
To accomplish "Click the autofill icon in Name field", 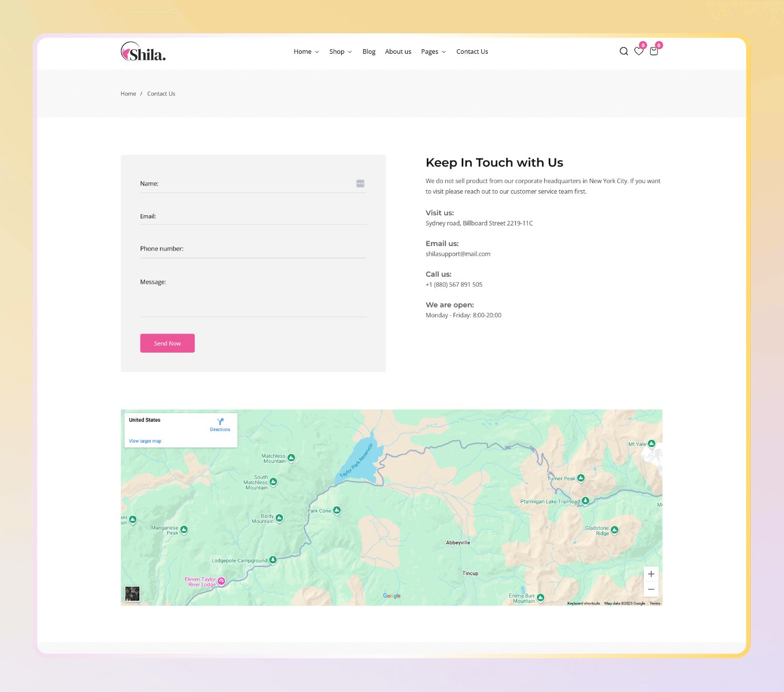I will (x=360, y=184).
